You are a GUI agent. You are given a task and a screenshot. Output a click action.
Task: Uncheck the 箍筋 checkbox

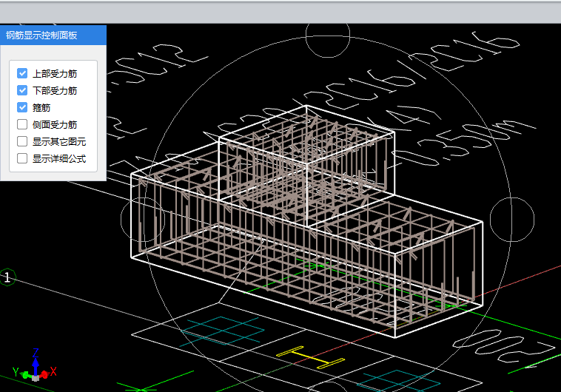tap(22, 107)
